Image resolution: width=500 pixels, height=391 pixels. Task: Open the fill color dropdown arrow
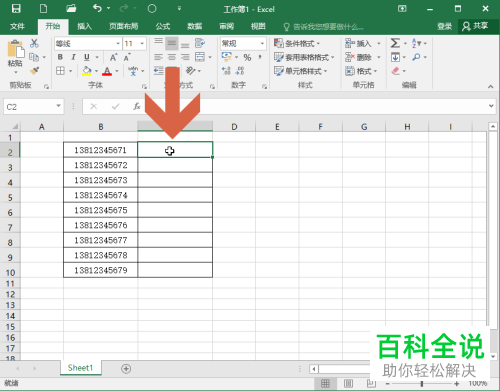pos(96,71)
